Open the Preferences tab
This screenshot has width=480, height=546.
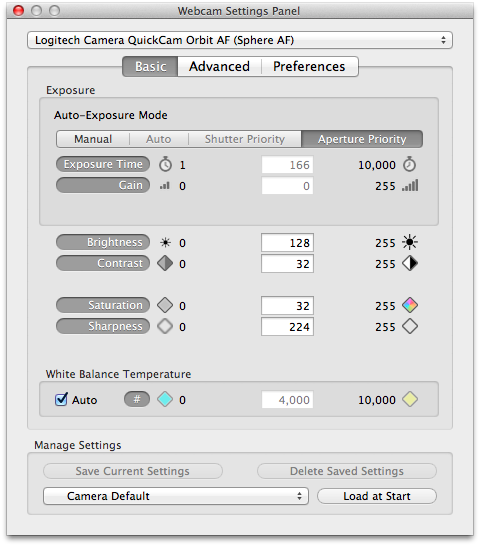point(309,67)
